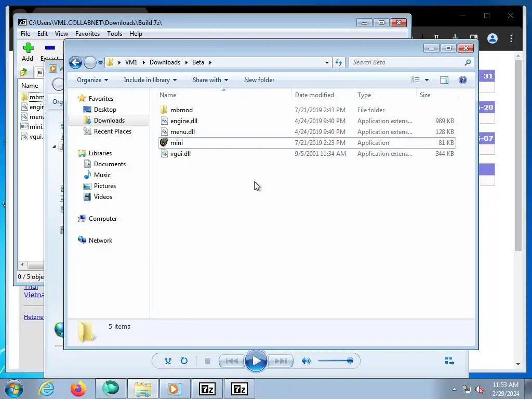Click Favorites in navigation pane
532x399 pixels.
[101, 98]
